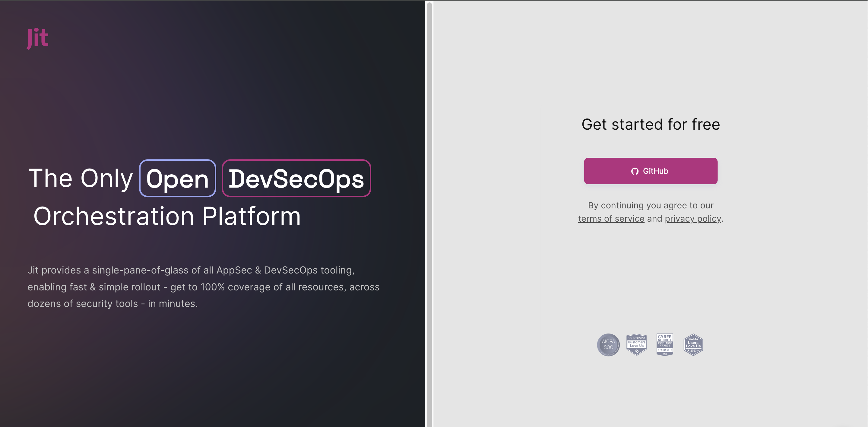868x427 pixels.
Task: Click the Slashdot Users Love Us badge
Action: coord(693,344)
